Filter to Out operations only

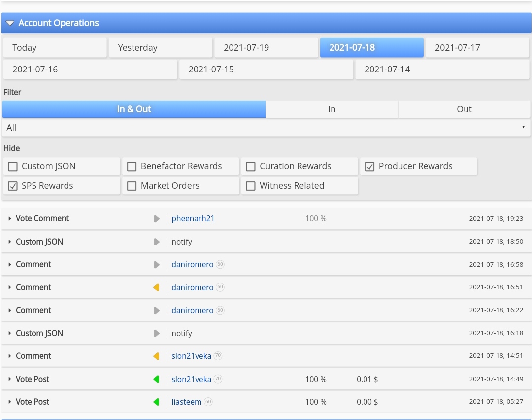coord(464,109)
